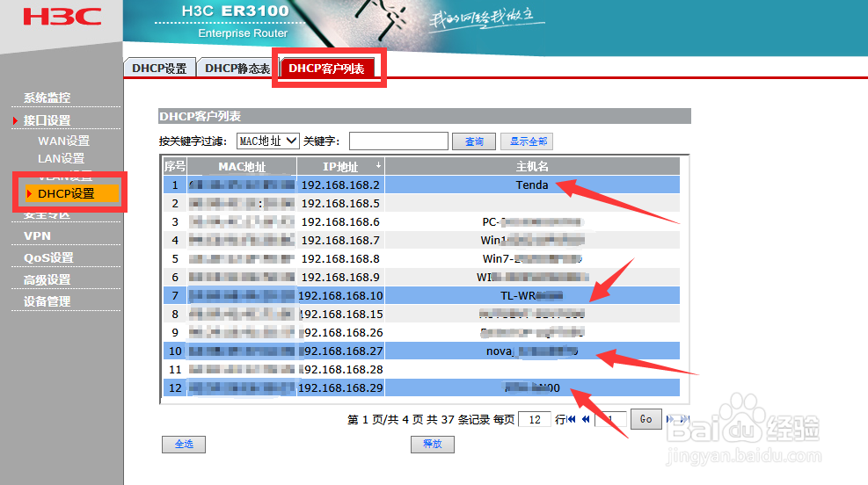
Task: Click the 显示全部 button
Action: (527, 141)
